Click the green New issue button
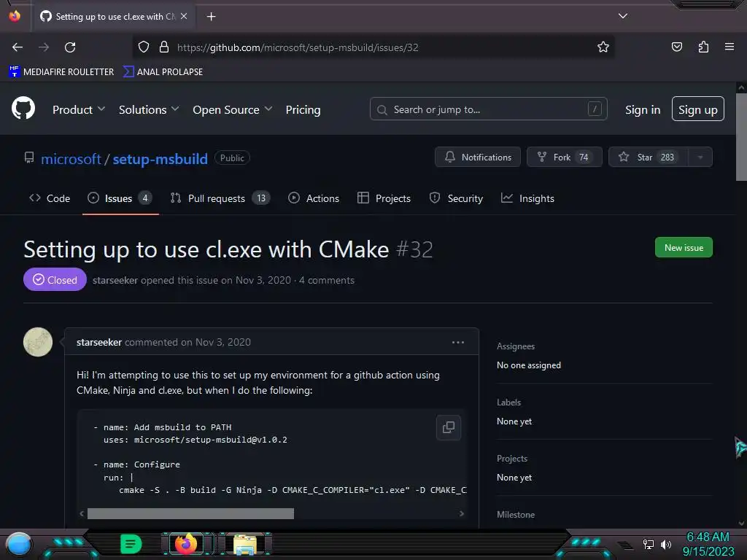Image resolution: width=747 pixels, height=560 pixels. [x=684, y=247]
